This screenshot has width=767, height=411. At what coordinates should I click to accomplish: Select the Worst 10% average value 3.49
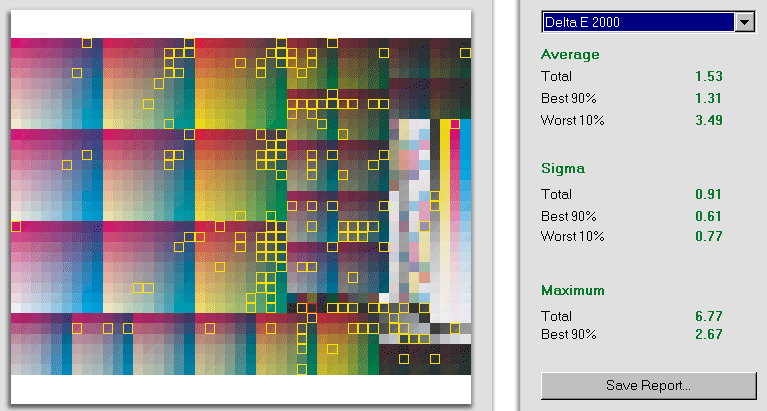708,120
